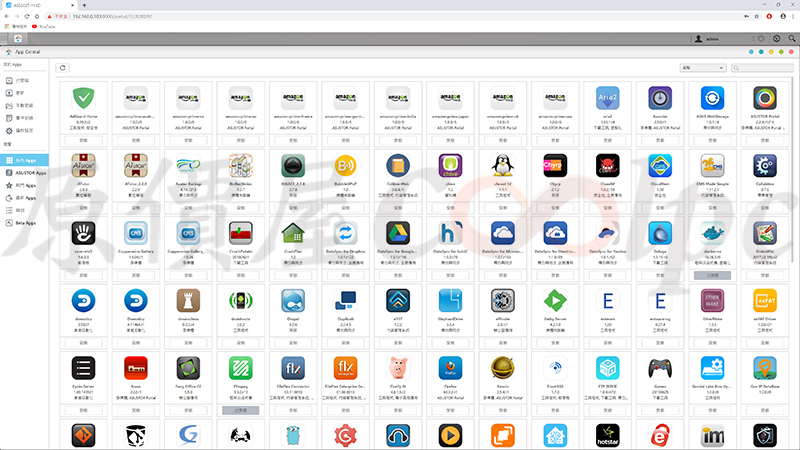Bookmark this page with the star icon

[x=757, y=16]
